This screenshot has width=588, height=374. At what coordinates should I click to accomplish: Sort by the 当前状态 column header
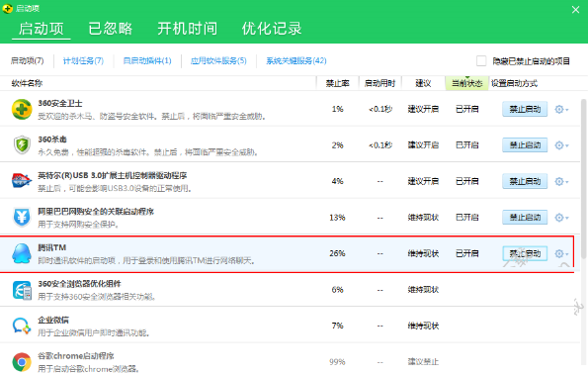click(466, 83)
